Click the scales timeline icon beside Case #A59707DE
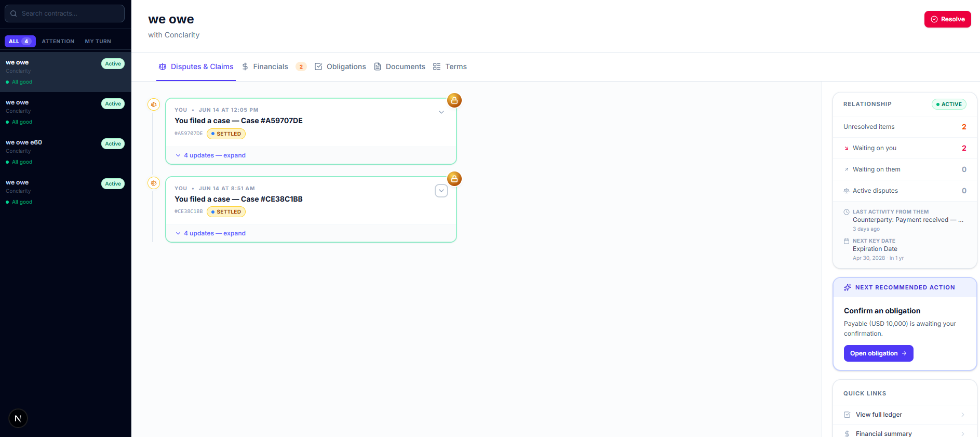 pos(154,104)
